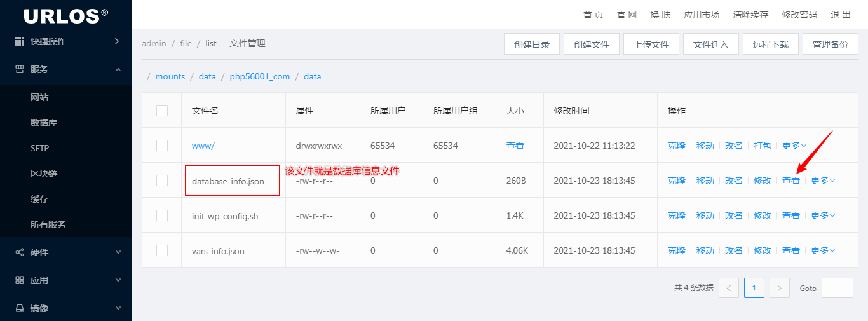Image resolution: width=868 pixels, height=321 pixels.
Task: Select the vars-info.json row checkbox
Action: coord(162,250)
